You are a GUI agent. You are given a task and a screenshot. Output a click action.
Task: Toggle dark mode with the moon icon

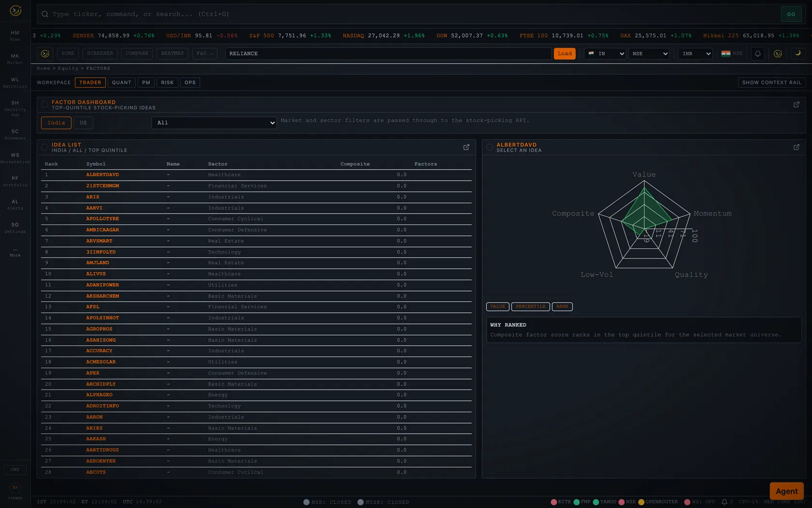[797, 53]
